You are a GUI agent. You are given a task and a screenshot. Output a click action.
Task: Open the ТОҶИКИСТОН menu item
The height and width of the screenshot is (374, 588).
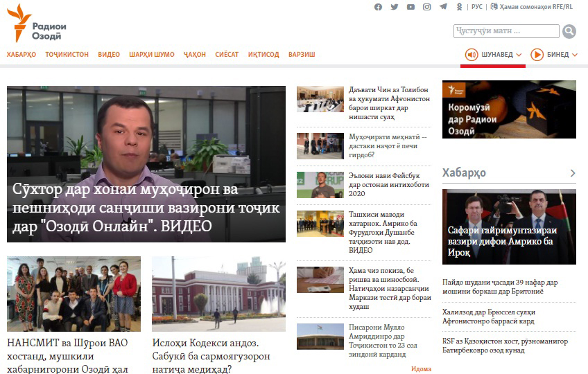pyautogui.click(x=67, y=55)
